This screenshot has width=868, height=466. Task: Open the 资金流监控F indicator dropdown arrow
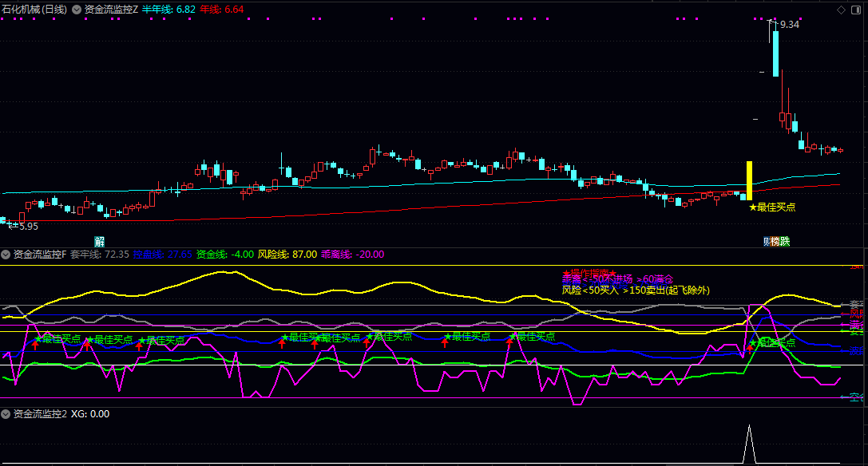coord(6,255)
